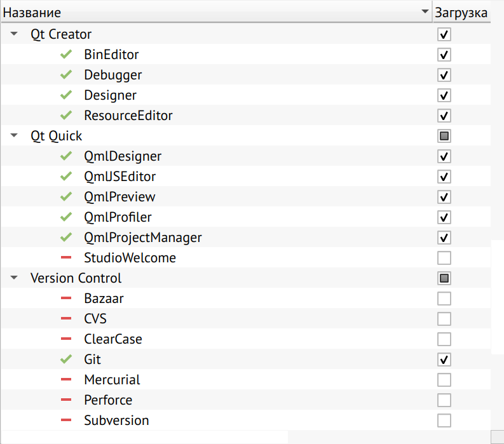The width and height of the screenshot is (504, 444).
Task: Uncheck QmlPreview load checkbox
Action: (444, 197)
